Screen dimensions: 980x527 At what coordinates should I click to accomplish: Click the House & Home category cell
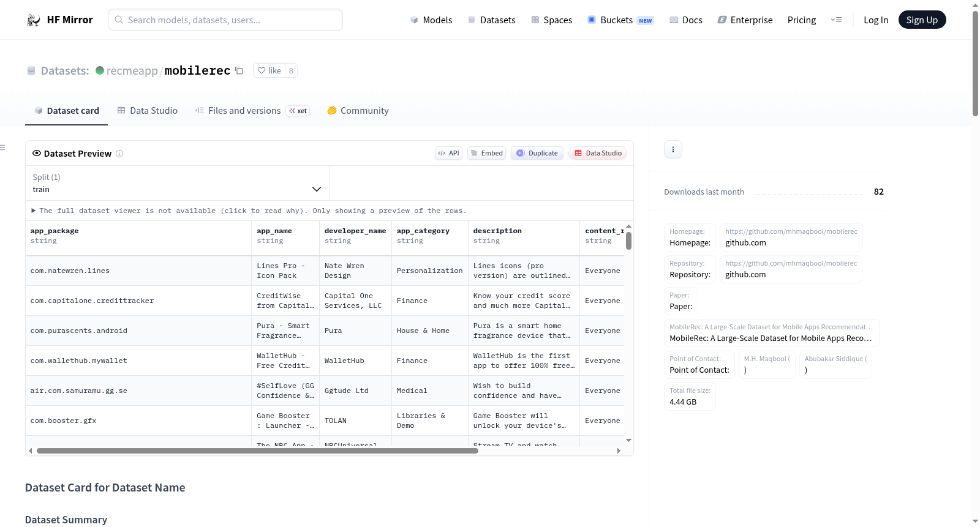pyautogui.click(x=430, y=331)
